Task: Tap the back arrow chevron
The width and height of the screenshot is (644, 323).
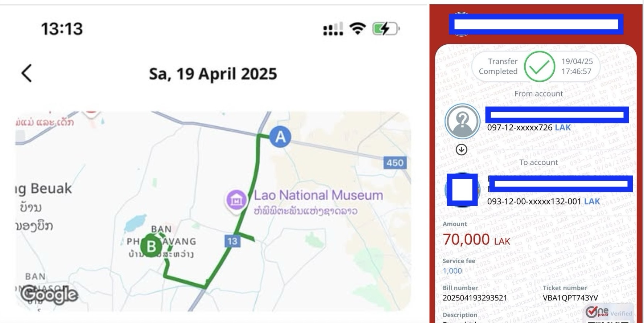Action: (27, 73)
